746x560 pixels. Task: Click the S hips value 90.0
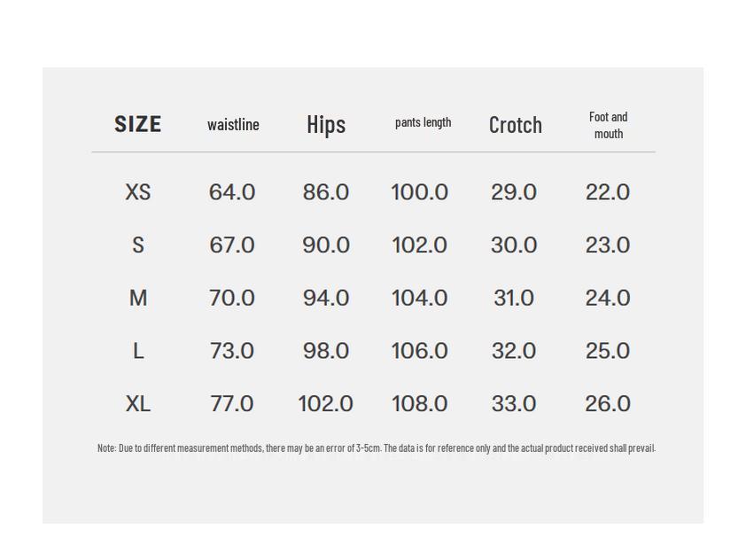pyautogui.click(x=326, y=245)
